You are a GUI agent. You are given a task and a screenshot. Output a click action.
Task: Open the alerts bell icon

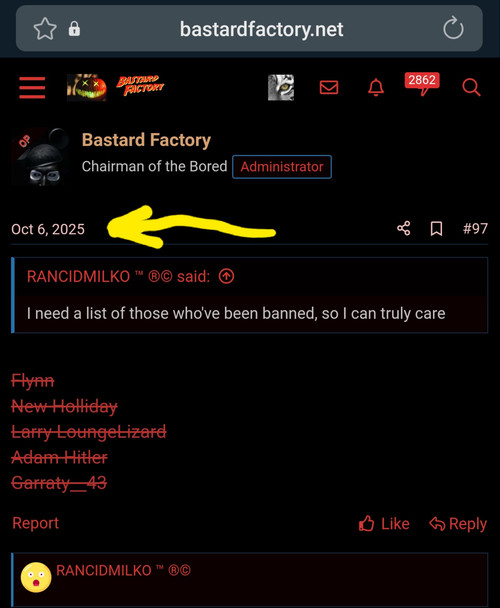(375, 87)
